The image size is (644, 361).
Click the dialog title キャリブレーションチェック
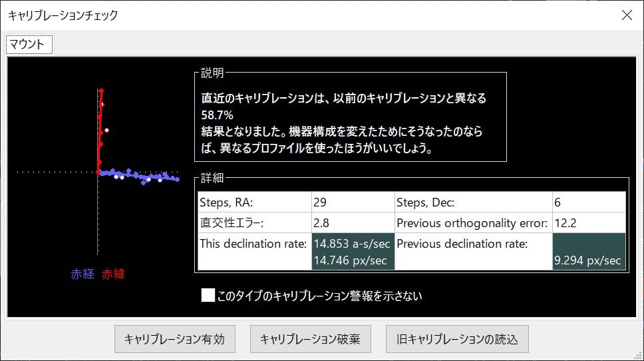[x=63, y=15]
